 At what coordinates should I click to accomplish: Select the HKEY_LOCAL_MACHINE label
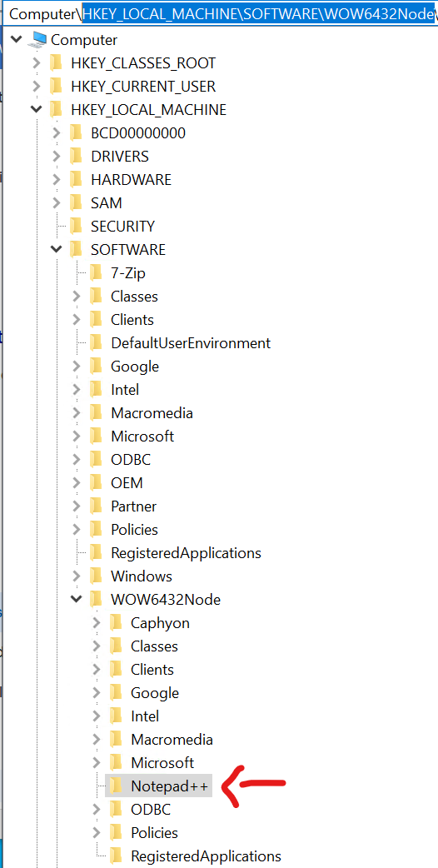tap(149, 110)
